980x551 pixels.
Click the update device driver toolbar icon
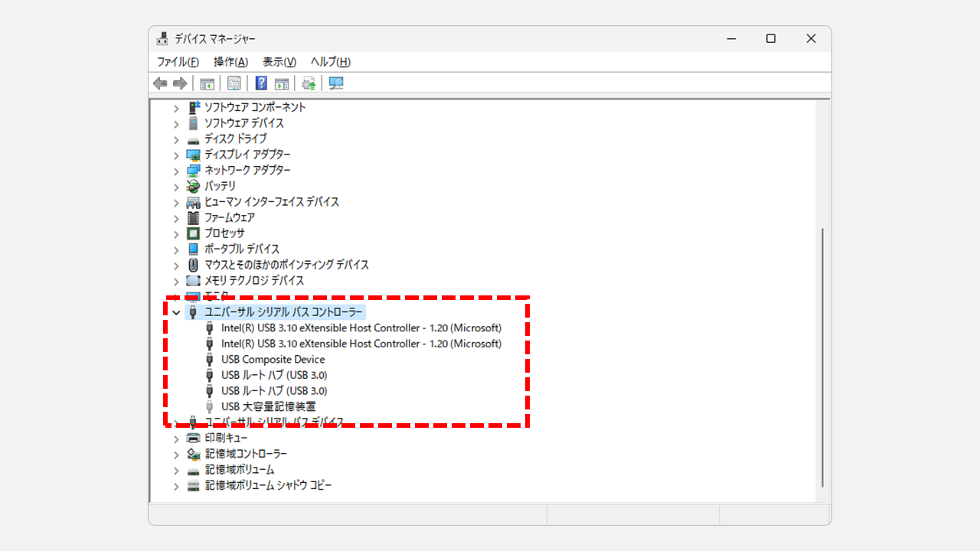tap(309, 83)
